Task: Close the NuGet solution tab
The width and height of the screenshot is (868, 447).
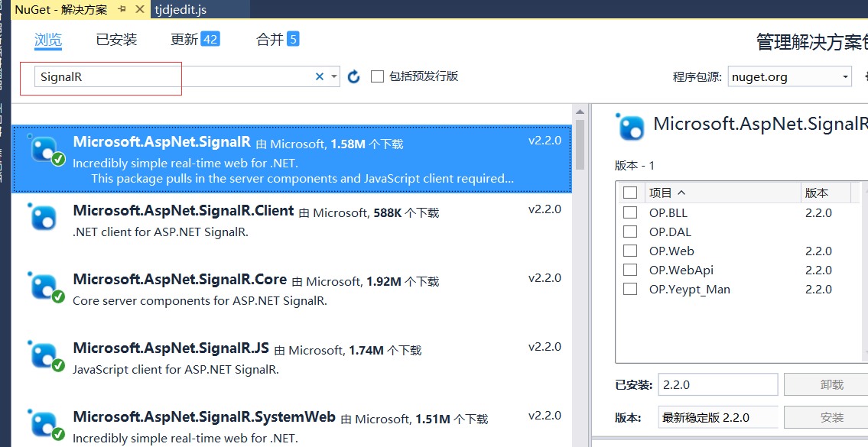Action: [x=140, y=9]
